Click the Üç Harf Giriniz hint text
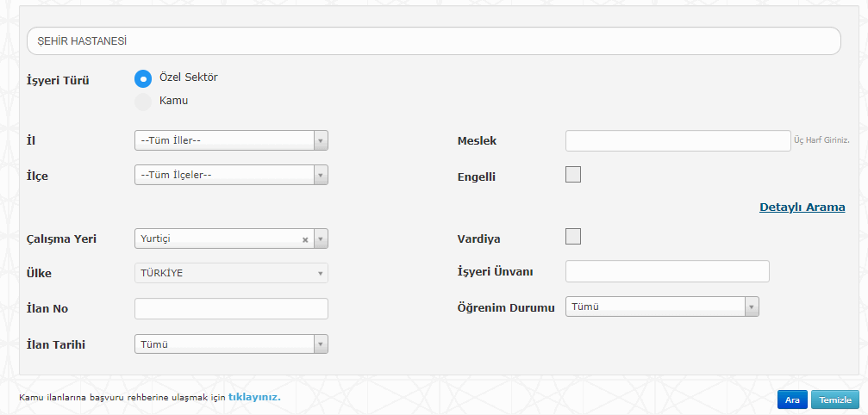868x415 pixels. tap(821, 141)
